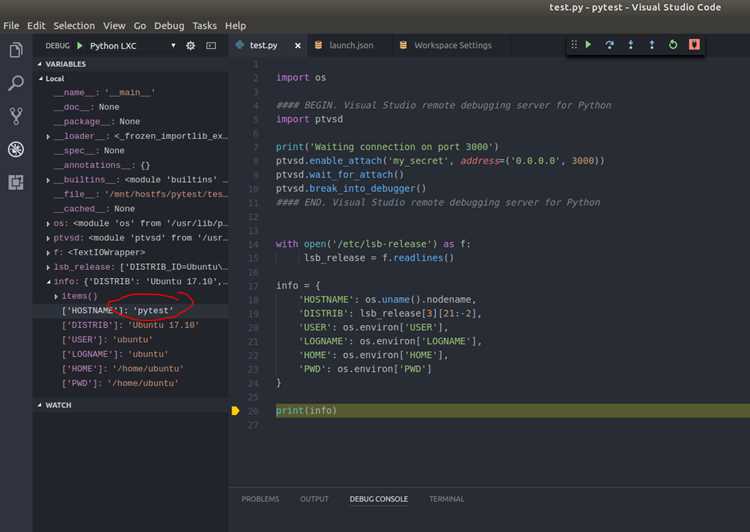This screenshot has height=532, width=750.
Task: Expand the items() entry
Action: pyautogui.click(x=56, y=297)
